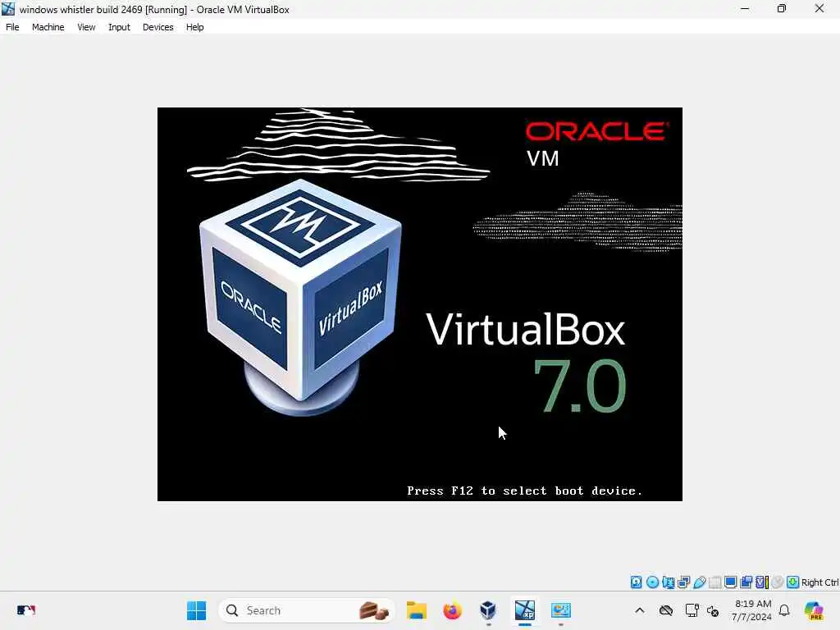840x630 pixels.
Task: Open the Copilot preview icon
Action: click(x=814, y=610)
